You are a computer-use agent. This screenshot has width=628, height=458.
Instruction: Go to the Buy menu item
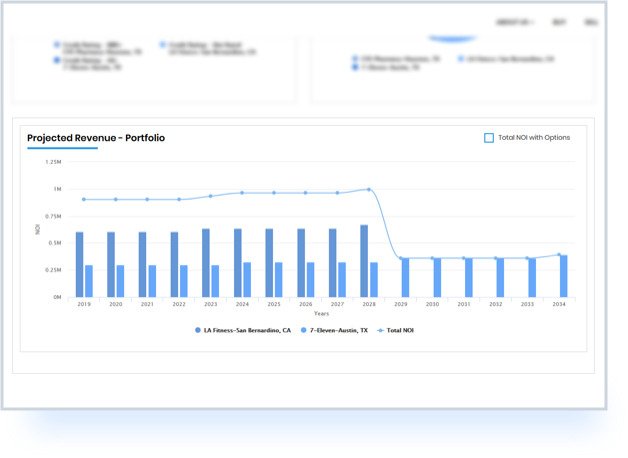tap(558, 22)
